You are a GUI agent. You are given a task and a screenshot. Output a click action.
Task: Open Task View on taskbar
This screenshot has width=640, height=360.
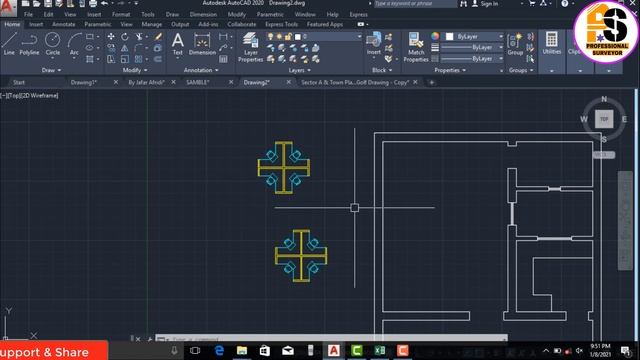tap(195, 351)
